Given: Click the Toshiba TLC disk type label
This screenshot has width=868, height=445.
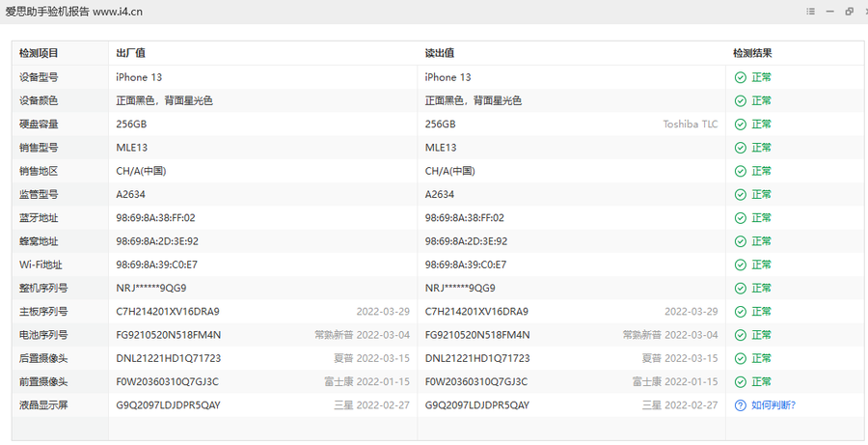Looking at the screenshot, I should coord(690,125).
